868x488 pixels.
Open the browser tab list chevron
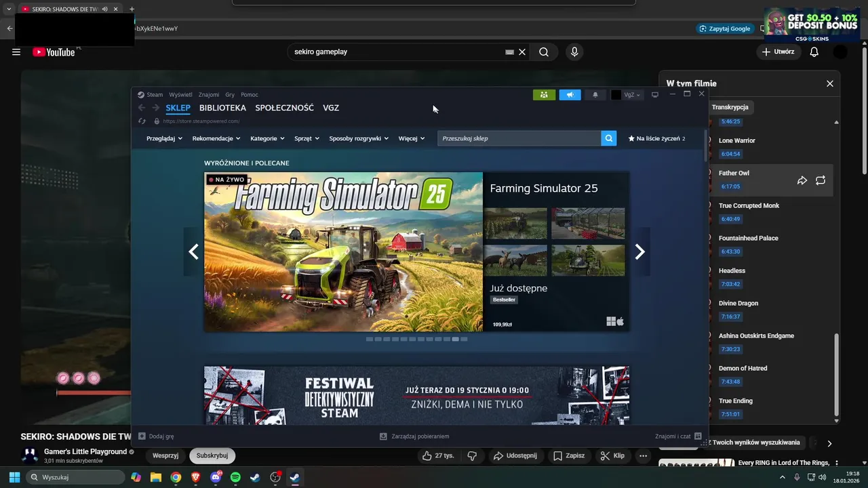coord(9,9)
